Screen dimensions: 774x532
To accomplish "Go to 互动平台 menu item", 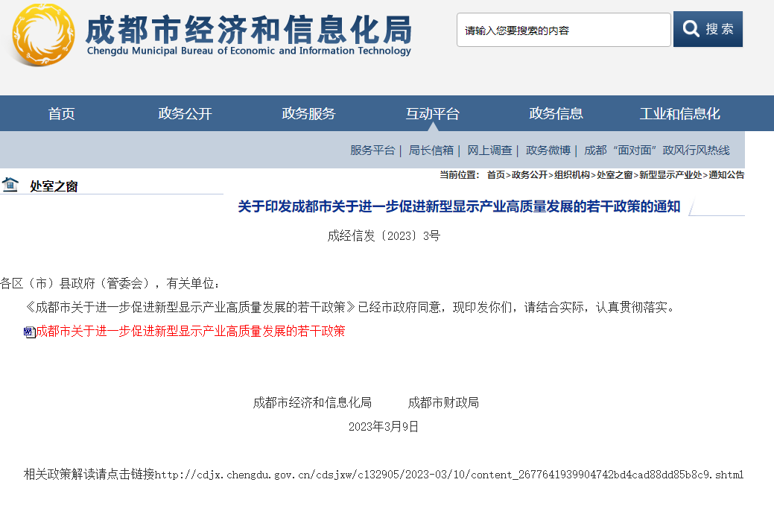I will 433,114.
